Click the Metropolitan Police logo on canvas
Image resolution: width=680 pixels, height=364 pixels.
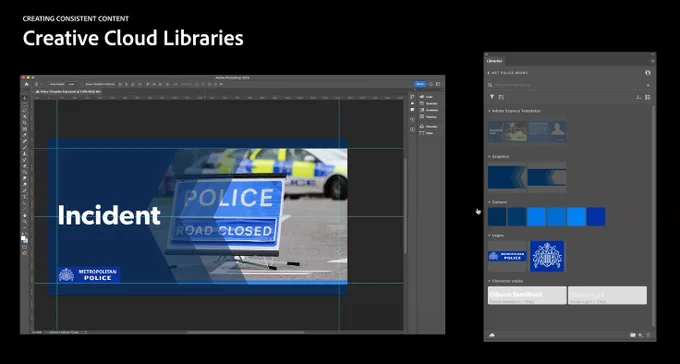tap(88, 275)
